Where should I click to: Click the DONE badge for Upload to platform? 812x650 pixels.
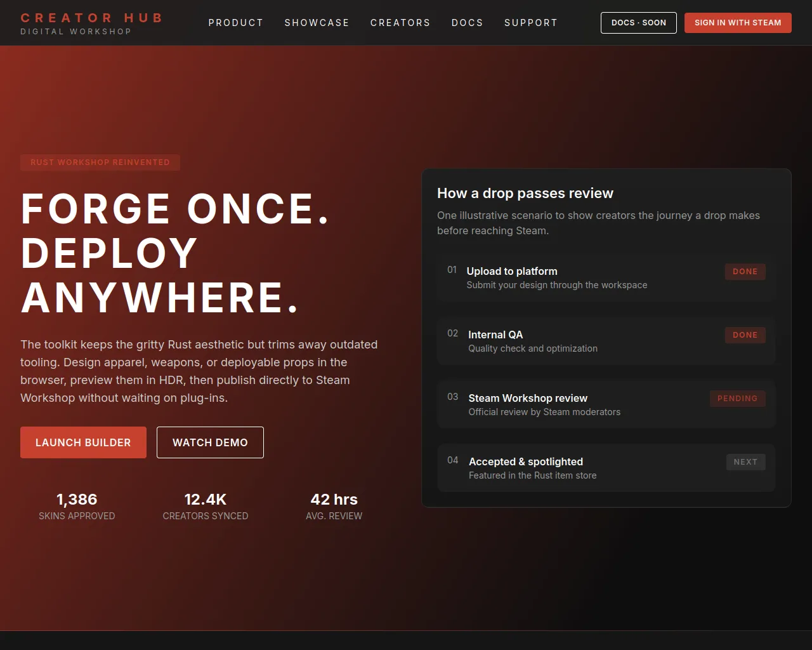[745, 272]
